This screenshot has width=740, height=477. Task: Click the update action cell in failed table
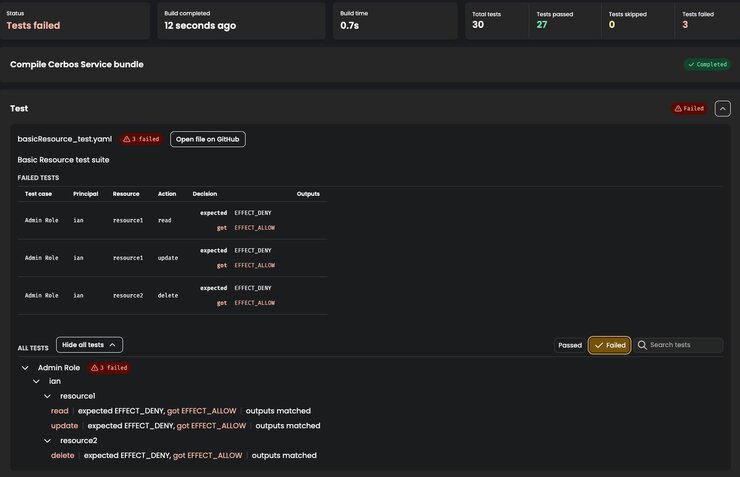(x=168, y=258)
